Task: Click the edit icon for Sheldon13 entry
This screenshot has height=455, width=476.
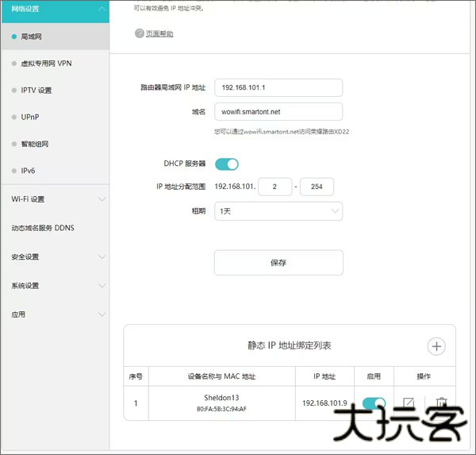Action: (409, 403)
